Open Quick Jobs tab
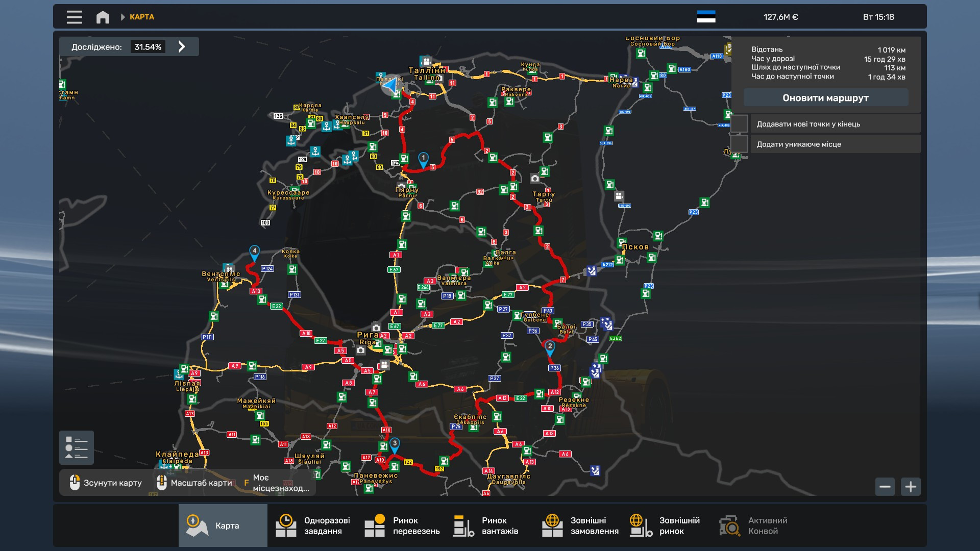980x551 pixels. (312, 525)
